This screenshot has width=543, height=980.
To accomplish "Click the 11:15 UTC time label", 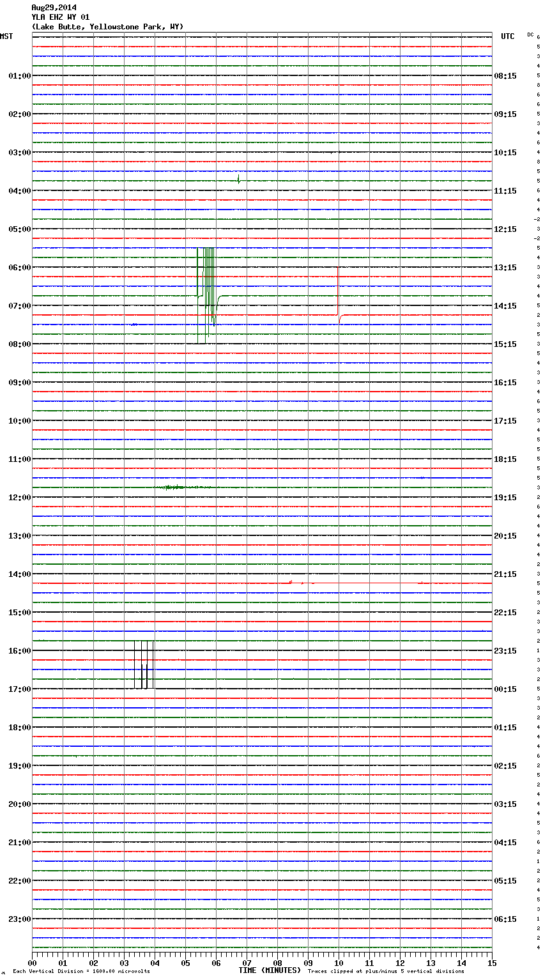I will pyautogui.click(x=505, y=191).
